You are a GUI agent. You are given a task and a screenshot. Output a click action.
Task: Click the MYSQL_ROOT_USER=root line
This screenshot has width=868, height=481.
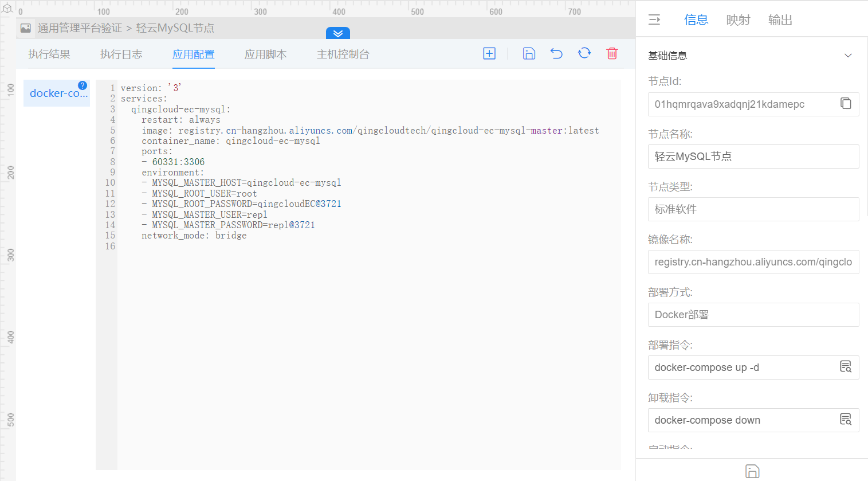tap(199, 193)
